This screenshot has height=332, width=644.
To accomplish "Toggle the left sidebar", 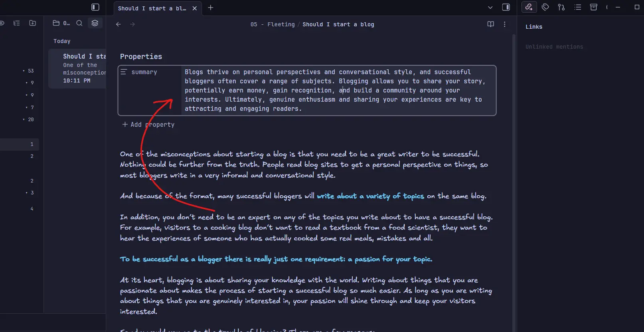I will [x=95, y=7].
